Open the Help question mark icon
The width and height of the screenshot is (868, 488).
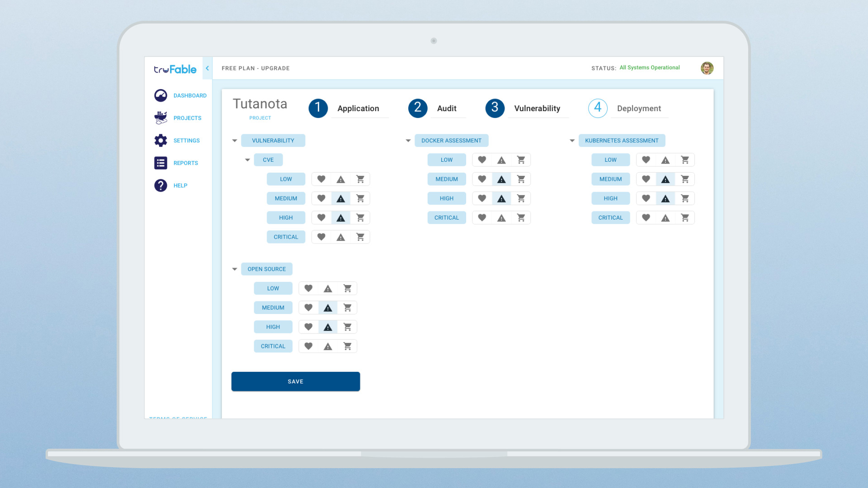point(160,185)
